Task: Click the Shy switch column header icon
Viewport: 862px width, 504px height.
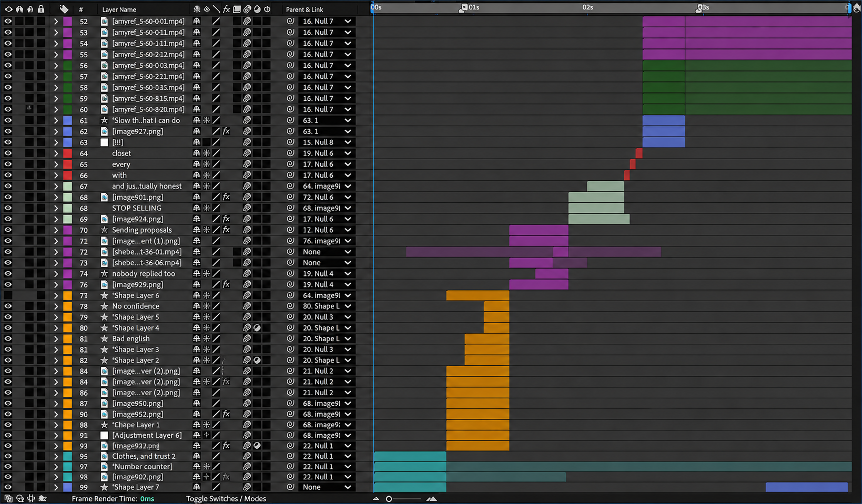Action: (197, 9)
